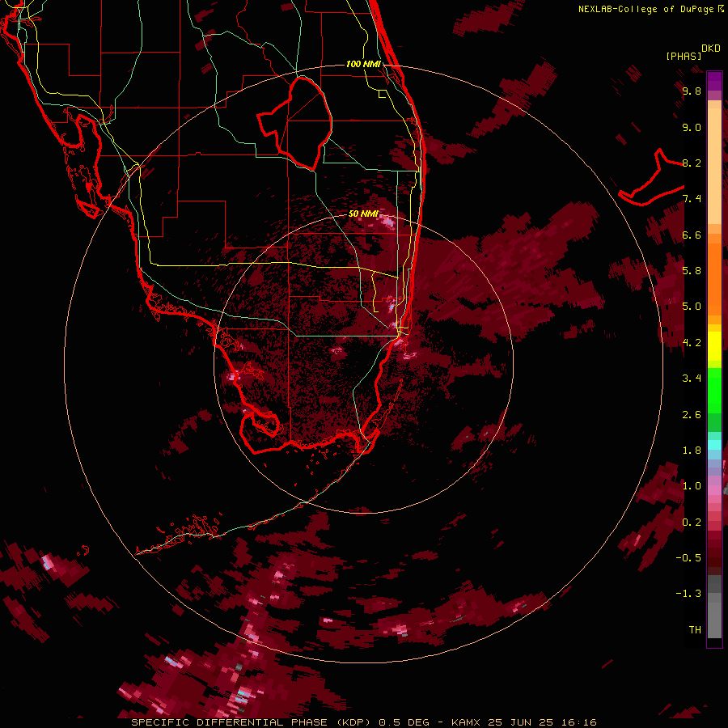Click the 100 NMI range ring label

pyautogui.click(x=363, y=64)
